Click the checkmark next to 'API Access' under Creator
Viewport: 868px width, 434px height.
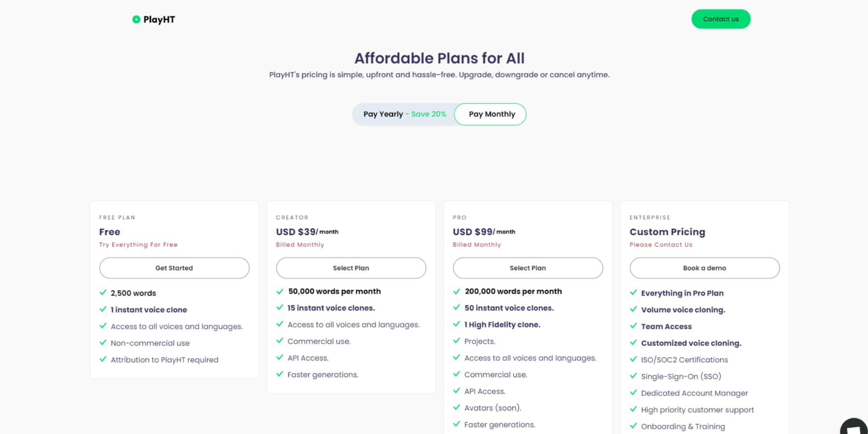280,357
